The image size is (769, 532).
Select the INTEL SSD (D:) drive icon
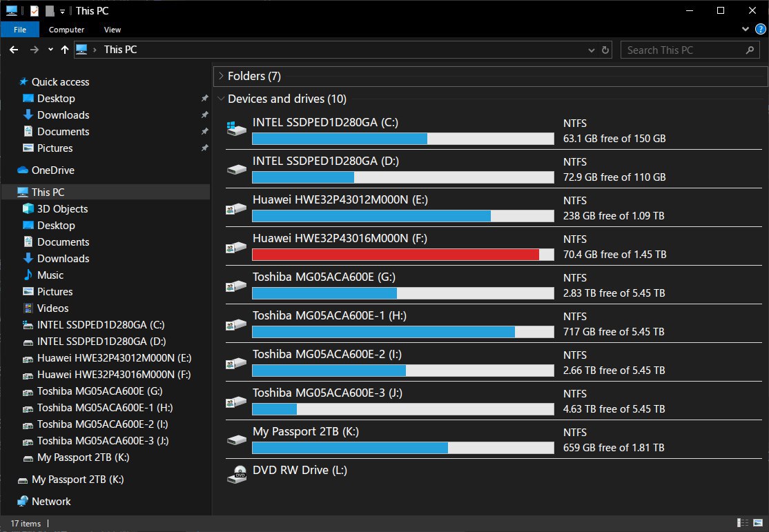point(236,169)
